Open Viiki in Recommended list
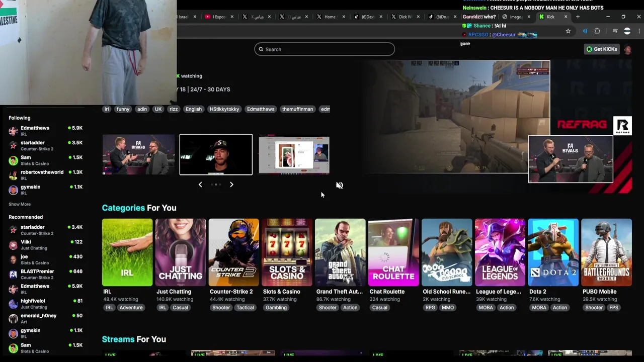 (x=45, y=244)
